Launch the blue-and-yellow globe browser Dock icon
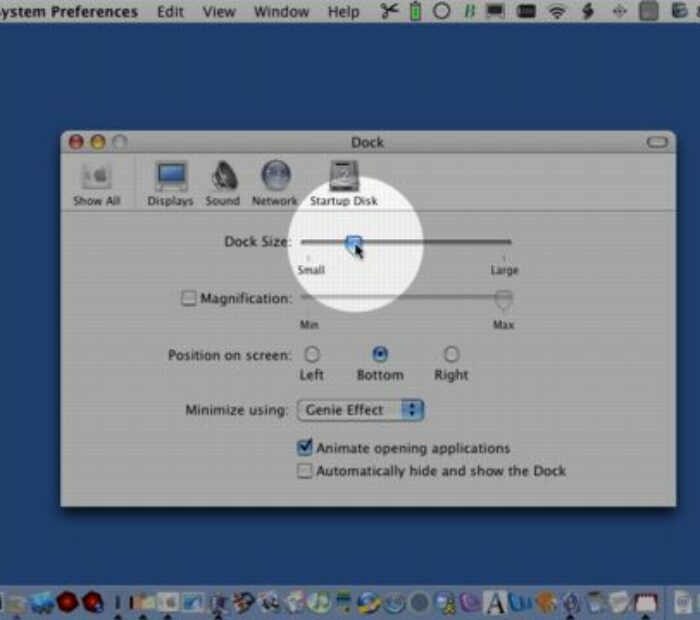Image resolution: width=700 pixels, height=620 pixels. (x=368, y=603)
